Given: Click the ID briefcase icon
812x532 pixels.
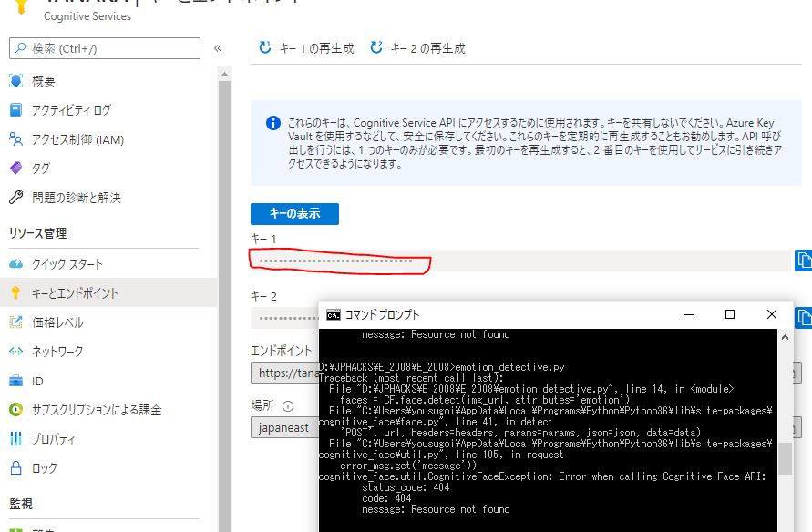Looking at the screenshot, I should (x=16, y=381).
